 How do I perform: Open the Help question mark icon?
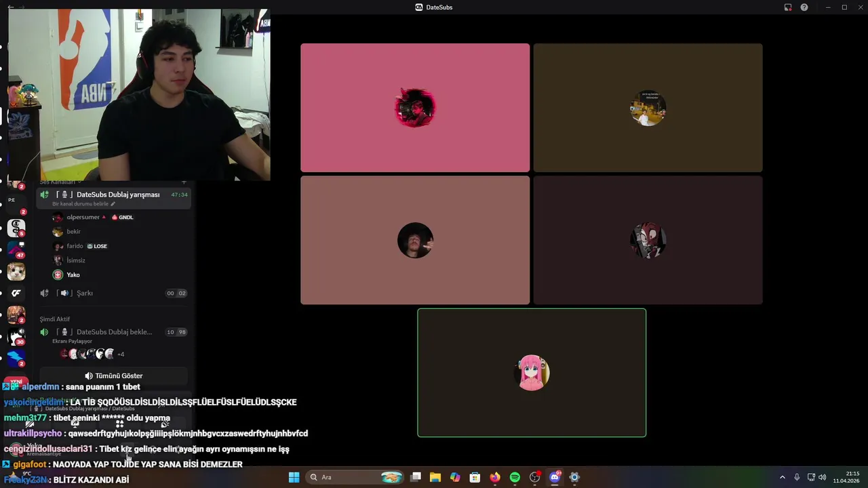tap(804, 7)
